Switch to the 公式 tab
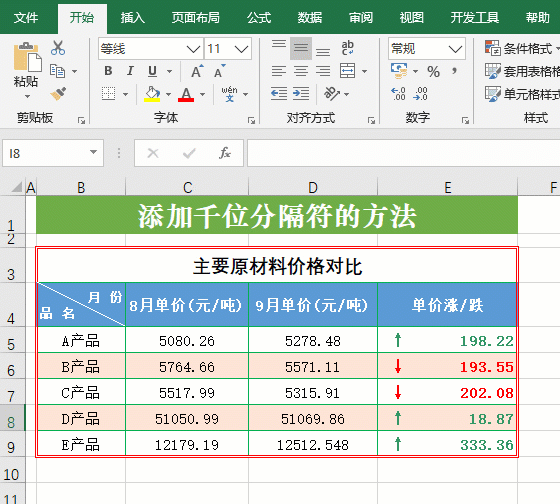The height and width of the screenshot is (504, 560). 259,18
